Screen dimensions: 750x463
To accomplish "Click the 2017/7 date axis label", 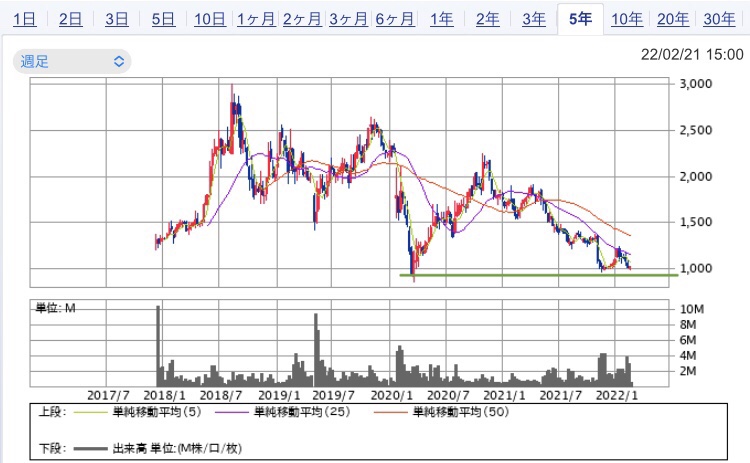I will 109,396.
